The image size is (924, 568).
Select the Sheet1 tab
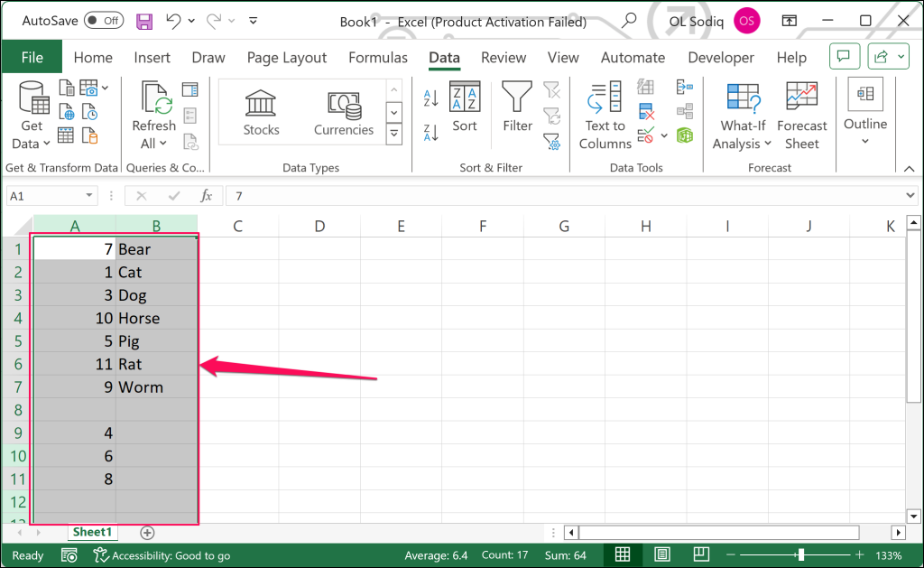pyautogui.click(x=92, y=532)
